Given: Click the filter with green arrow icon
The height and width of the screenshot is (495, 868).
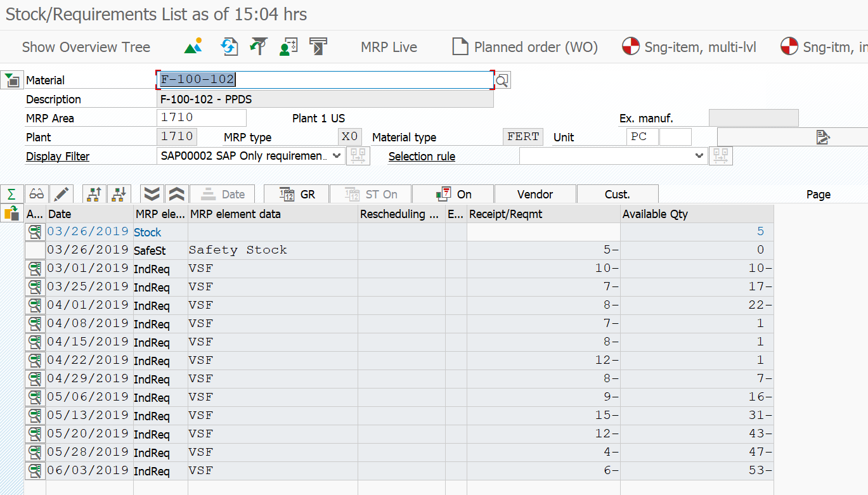Looking at the screenshot, I should coord(259,46).
